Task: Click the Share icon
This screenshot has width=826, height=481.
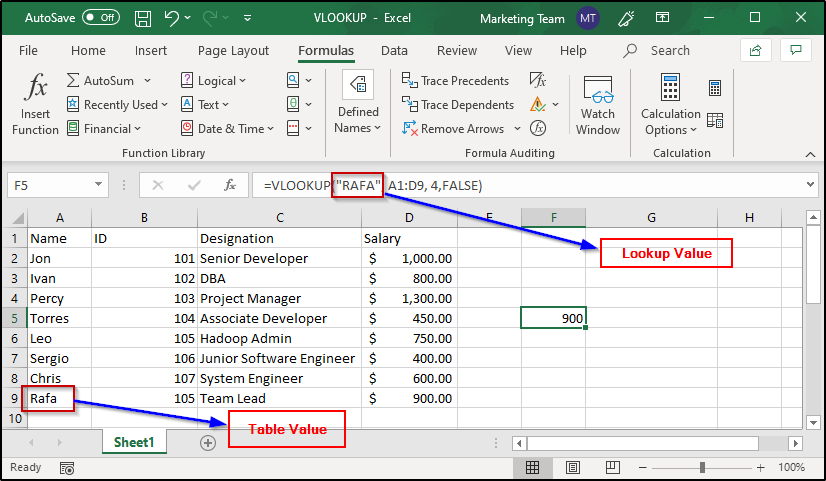Action: 755,51
